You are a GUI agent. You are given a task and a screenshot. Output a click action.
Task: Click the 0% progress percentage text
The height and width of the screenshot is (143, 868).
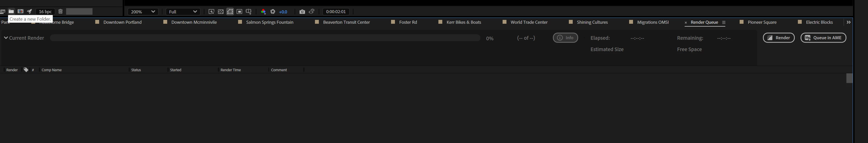click(x=490, y=38)
